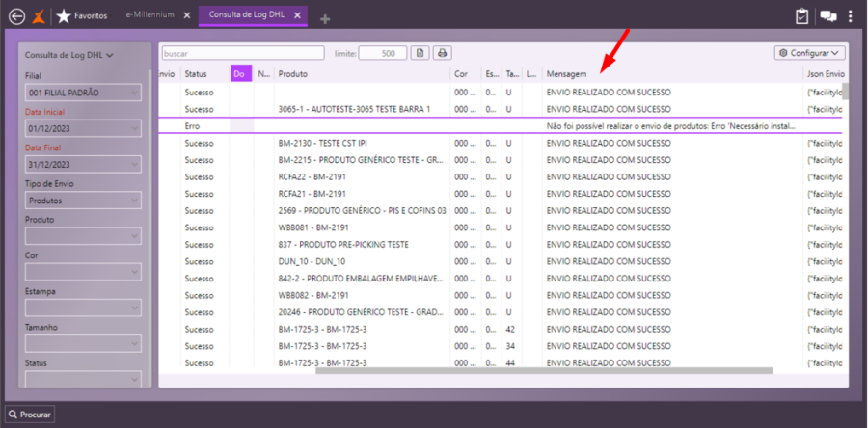Open the Cor filter dropdown

point(83,272)
